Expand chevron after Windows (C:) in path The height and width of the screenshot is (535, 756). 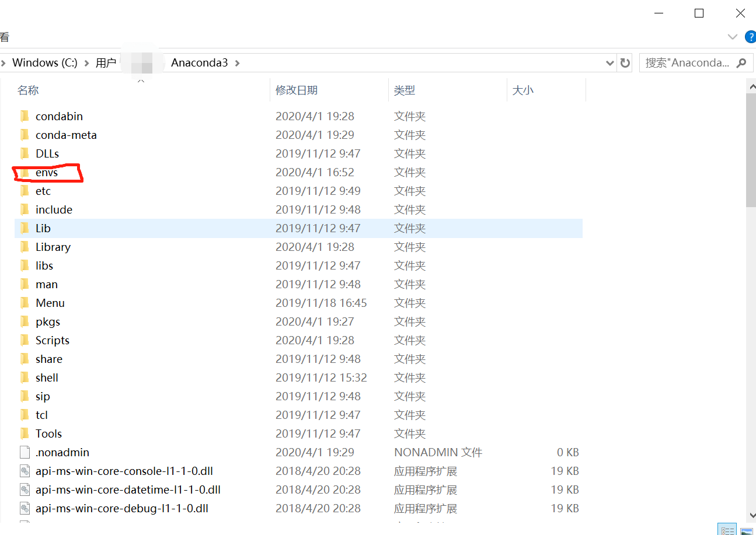pos(86,62)
